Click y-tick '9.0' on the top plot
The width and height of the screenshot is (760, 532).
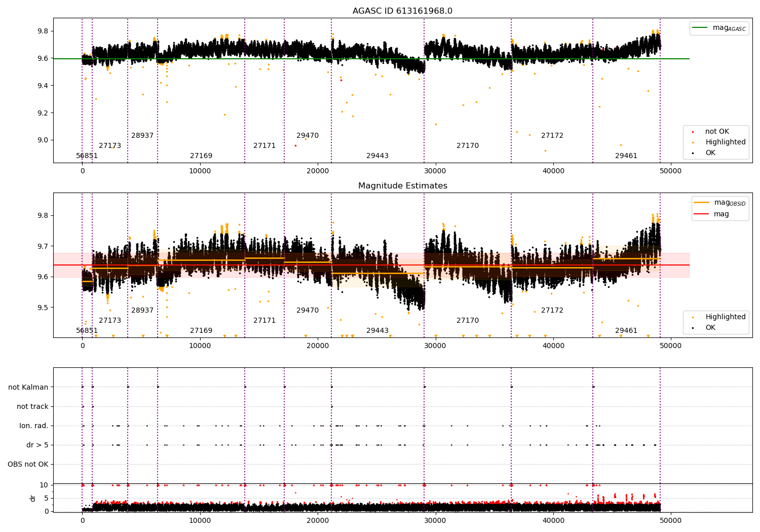point(44,140)
